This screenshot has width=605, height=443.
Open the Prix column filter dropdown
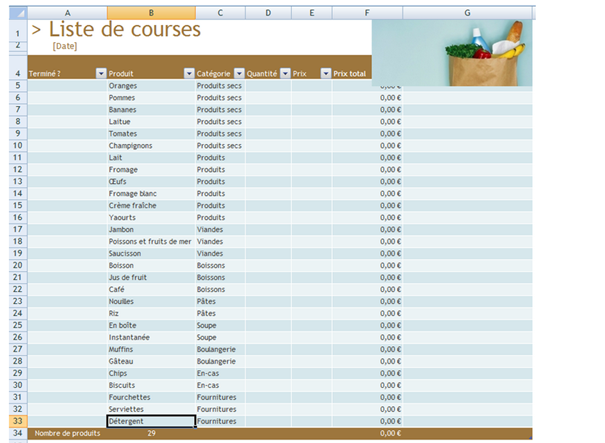326,73
